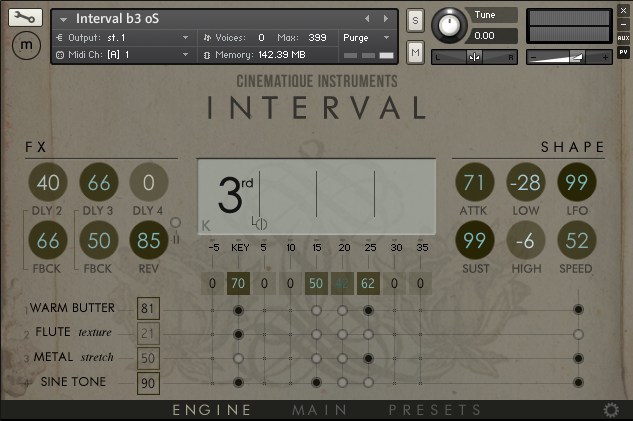Go to the previous instrument arrow
The height and width of the screenshot is (421, 633).
tap(366, 18)
